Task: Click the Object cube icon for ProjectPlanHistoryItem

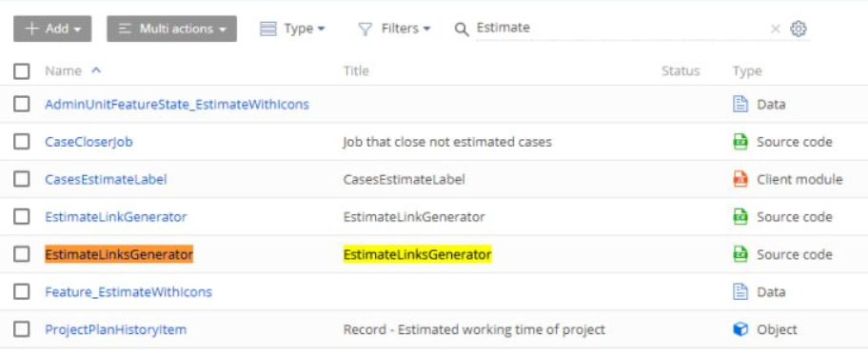Action: point(740,329)
